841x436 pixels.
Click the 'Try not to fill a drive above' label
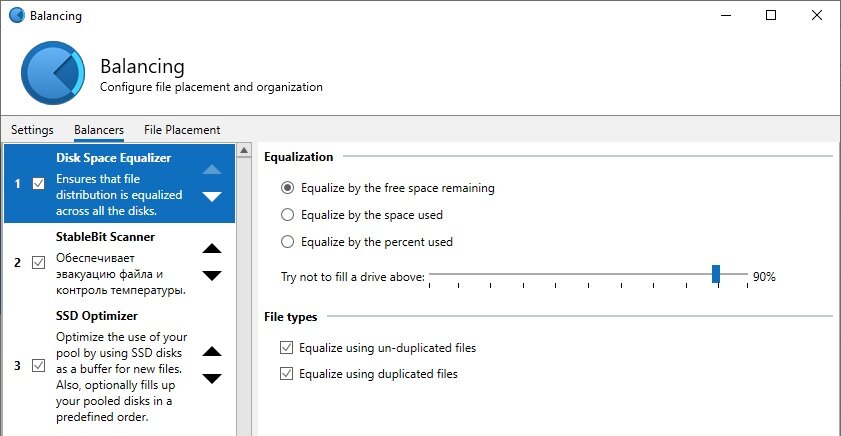[352, 277]
